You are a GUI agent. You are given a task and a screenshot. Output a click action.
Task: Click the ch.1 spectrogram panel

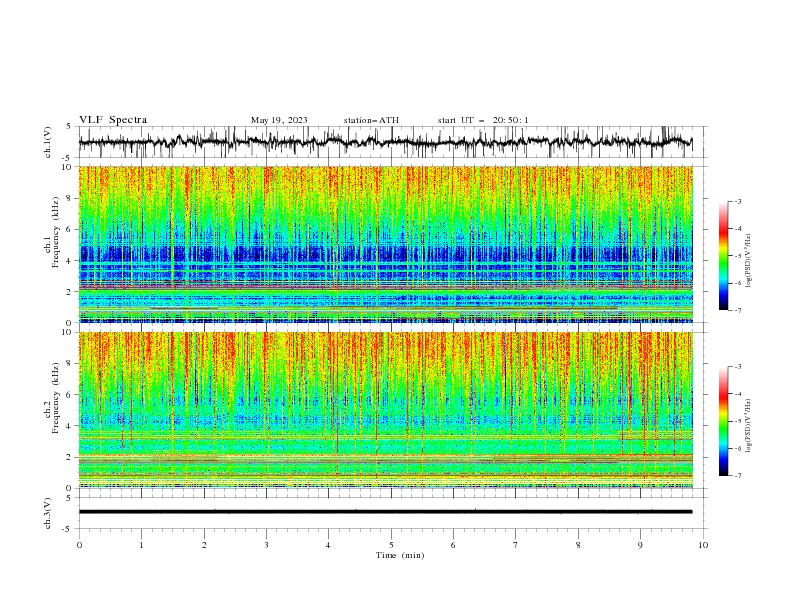(x=385, y=244)
